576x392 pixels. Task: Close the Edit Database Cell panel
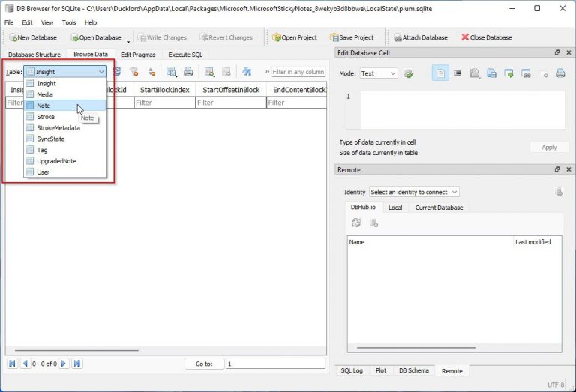pos(568,52)
